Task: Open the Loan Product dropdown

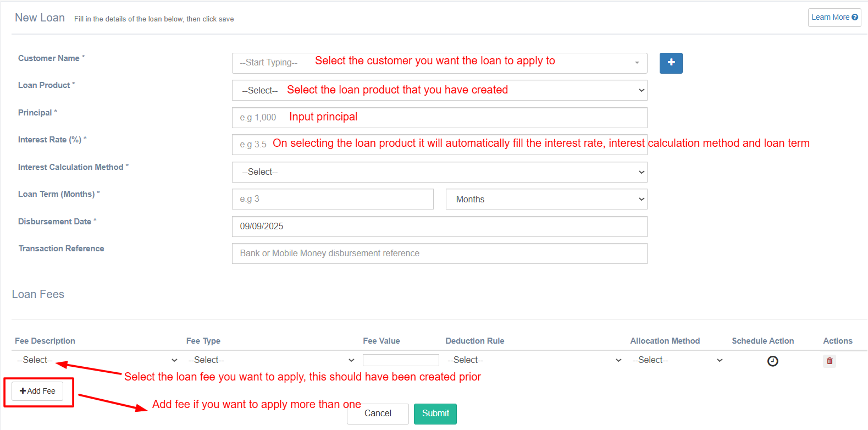Action: (x=439, y=90)
